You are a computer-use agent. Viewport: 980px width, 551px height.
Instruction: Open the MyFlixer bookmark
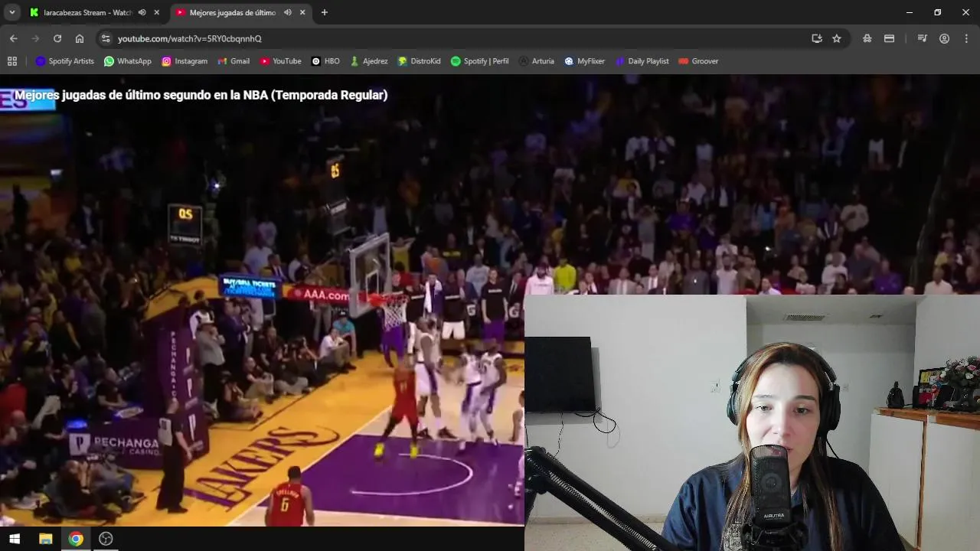(x=586, y=61)
